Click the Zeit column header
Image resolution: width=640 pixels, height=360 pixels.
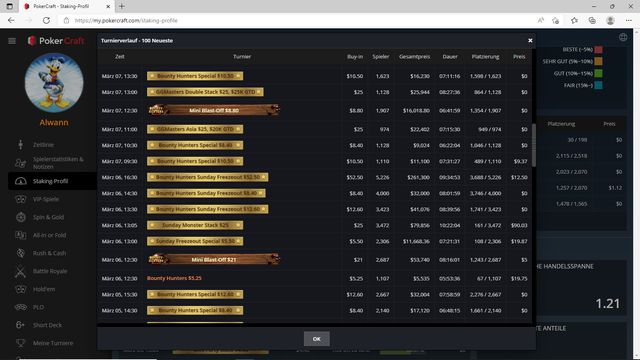[120, 57]
